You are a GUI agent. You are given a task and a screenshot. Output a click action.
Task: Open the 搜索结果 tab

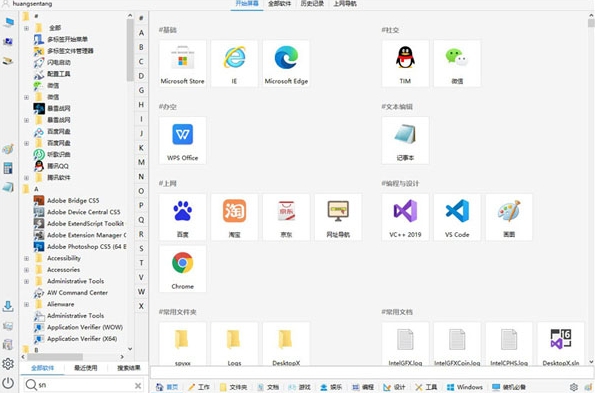coord(128,368)
